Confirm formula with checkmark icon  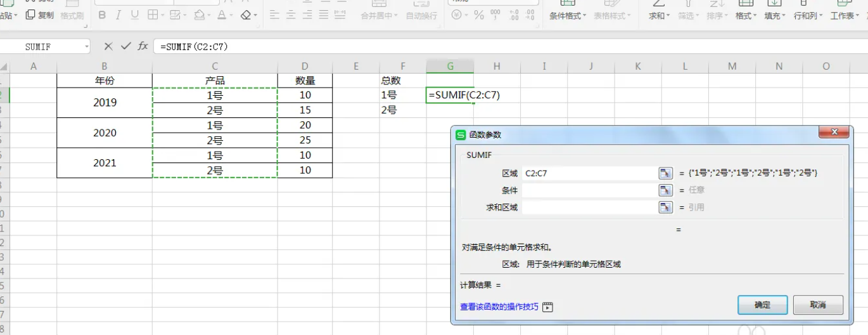coord(125,46)
